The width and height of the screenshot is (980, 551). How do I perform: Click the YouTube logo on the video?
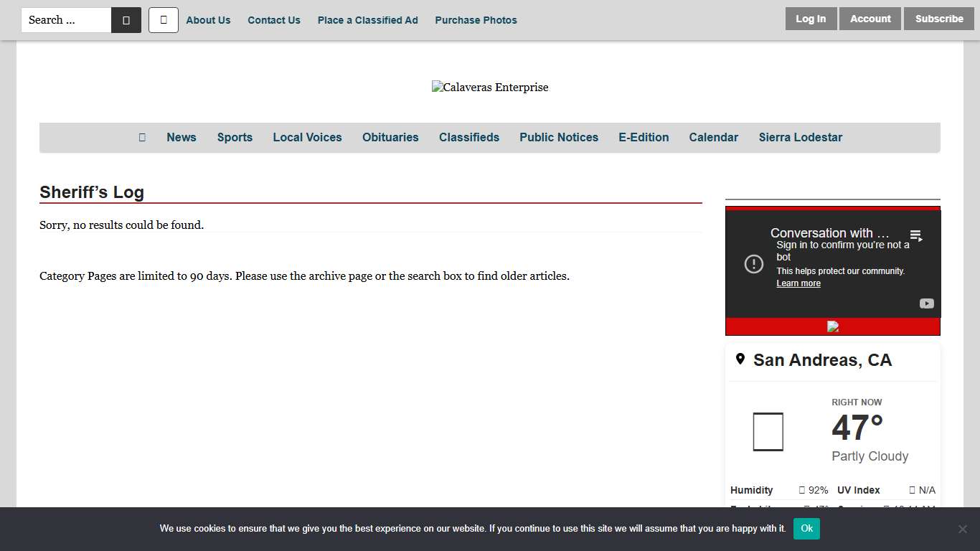pos(927,303)
